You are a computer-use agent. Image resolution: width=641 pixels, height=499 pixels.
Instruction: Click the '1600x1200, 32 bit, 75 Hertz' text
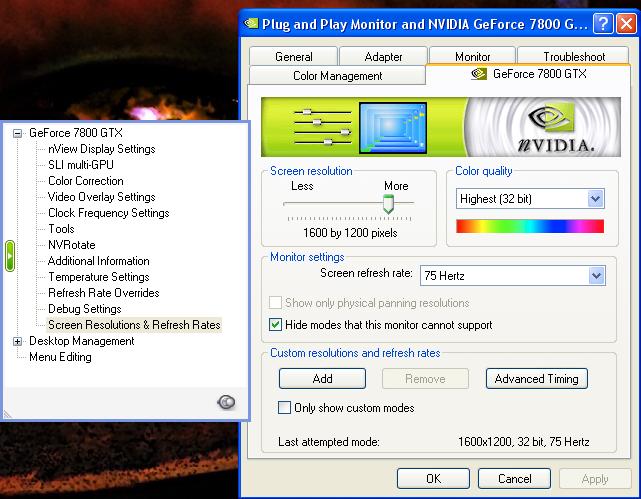click(x=524, y=442)
